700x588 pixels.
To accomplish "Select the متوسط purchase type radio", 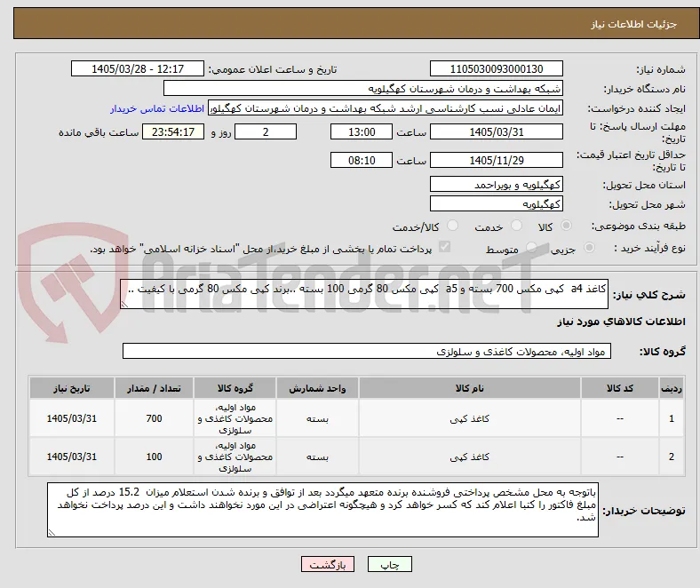I will point(531,248).
